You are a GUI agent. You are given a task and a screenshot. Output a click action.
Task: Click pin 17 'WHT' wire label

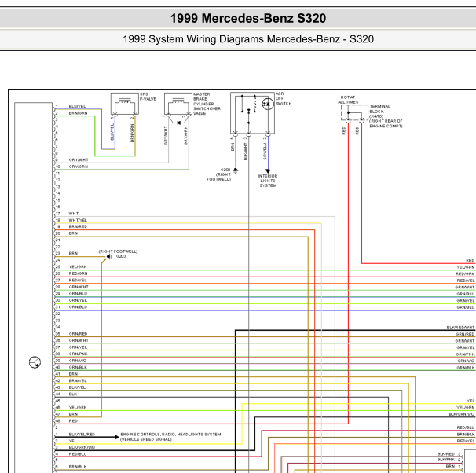pyautogui.click(x=74, y=214)
